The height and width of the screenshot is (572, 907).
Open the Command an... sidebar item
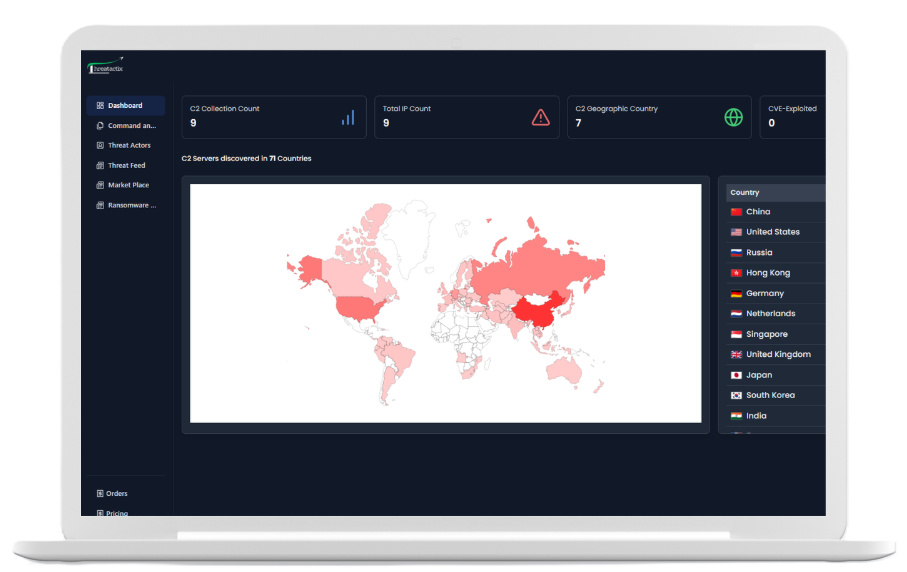click(126, 126)
